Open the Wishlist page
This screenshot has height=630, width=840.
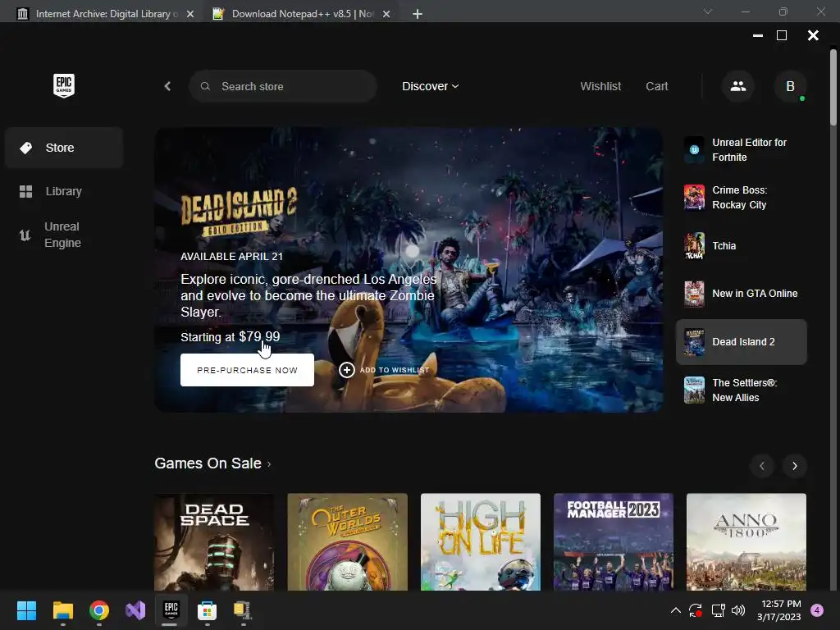(600, 86)
